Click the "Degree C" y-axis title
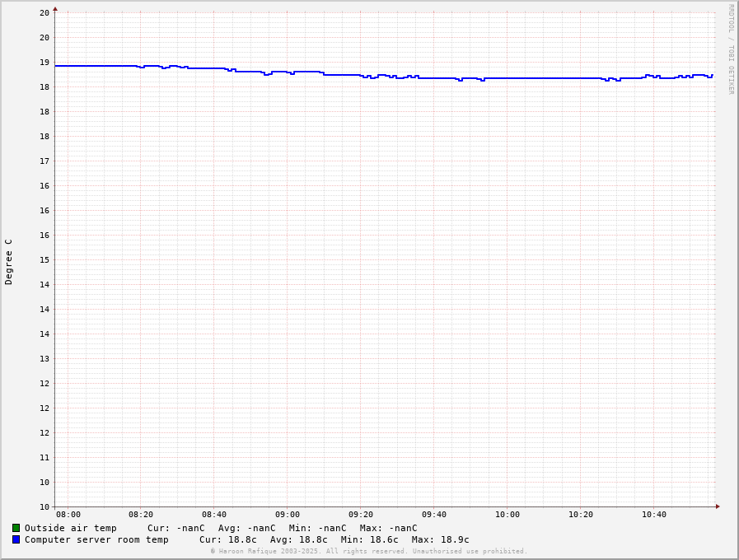Screen dimensions: 739x560 (x=9, y=261)
